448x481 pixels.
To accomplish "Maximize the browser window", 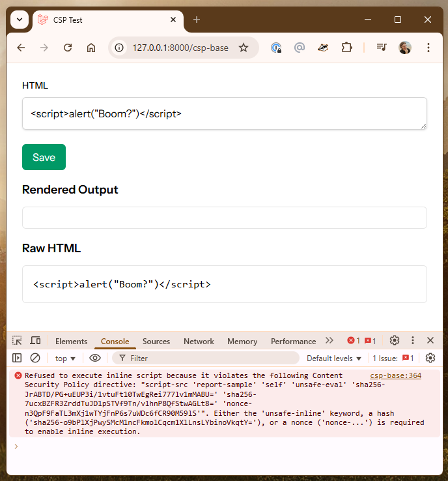I will 398,20.
